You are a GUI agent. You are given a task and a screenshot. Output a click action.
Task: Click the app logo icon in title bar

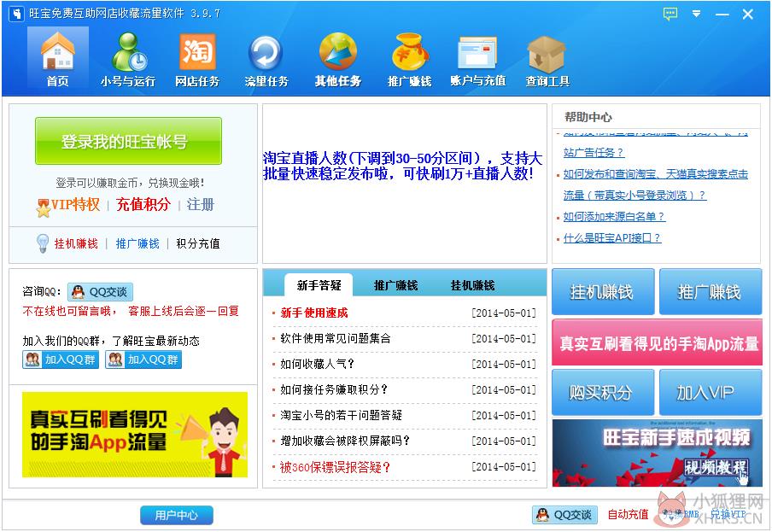click(x=17, y=14)
